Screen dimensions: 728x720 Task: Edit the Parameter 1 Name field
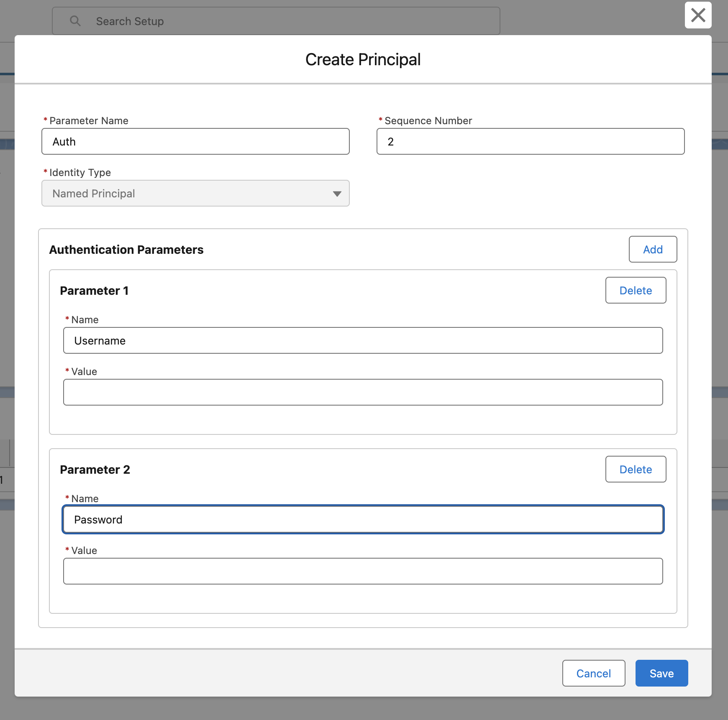363,341
